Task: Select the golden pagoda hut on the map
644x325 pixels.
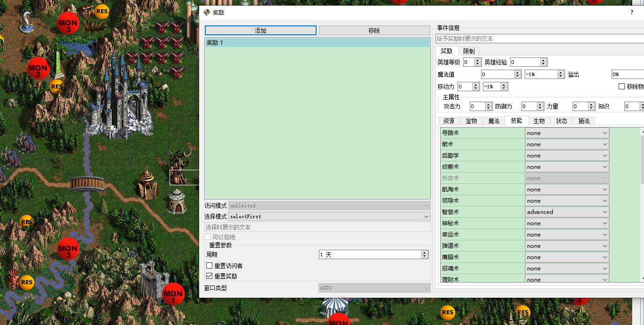Action: pyautogui.click(x=147, y=182)
